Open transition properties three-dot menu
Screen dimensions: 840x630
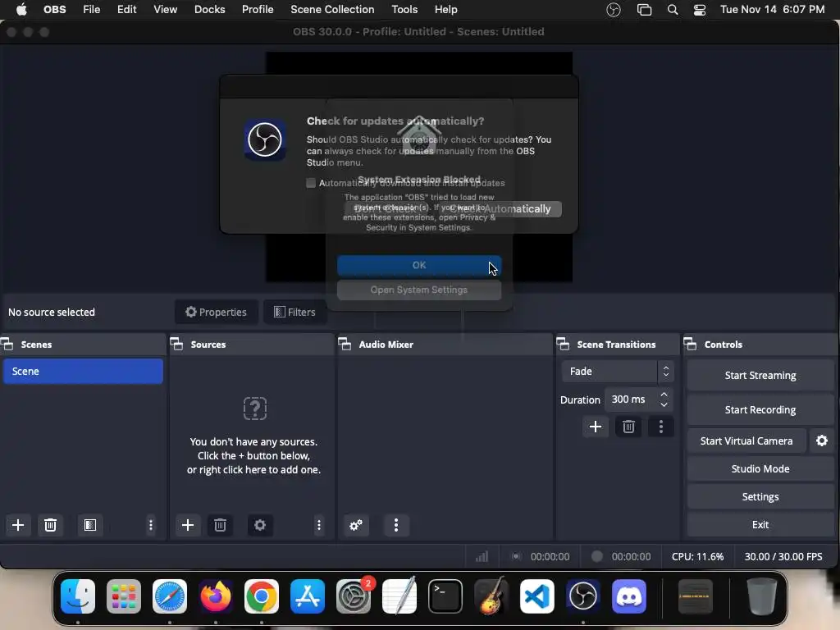(x=660, y=427)
